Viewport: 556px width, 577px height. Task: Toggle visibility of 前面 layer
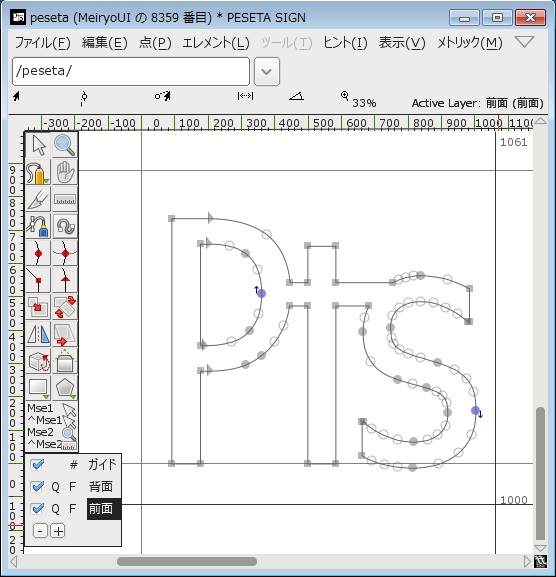(x=37, y=509)
